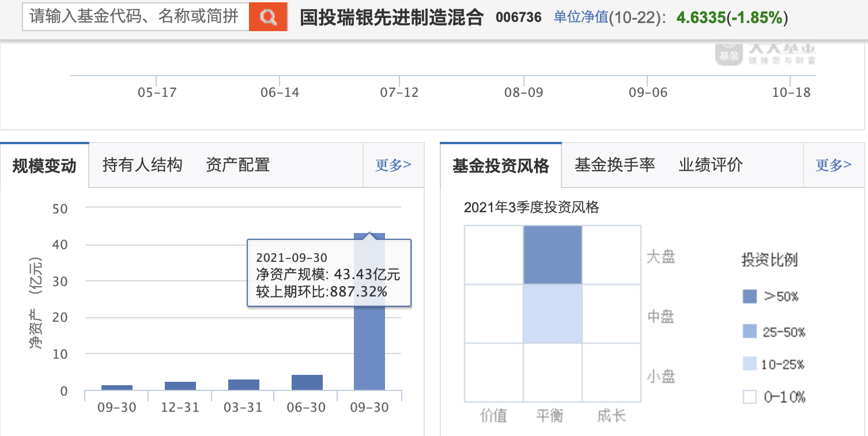Click the tooltip text 净资产规模: 43.43亿元
The width and height of the screenshot is (868, 436).
pos(328,275)
